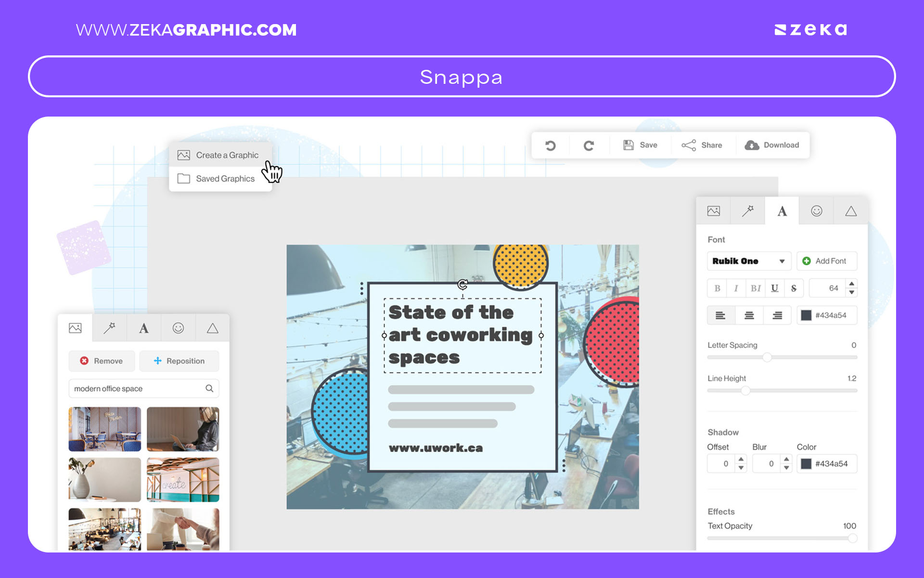Download the finished design

click(773, 144)
